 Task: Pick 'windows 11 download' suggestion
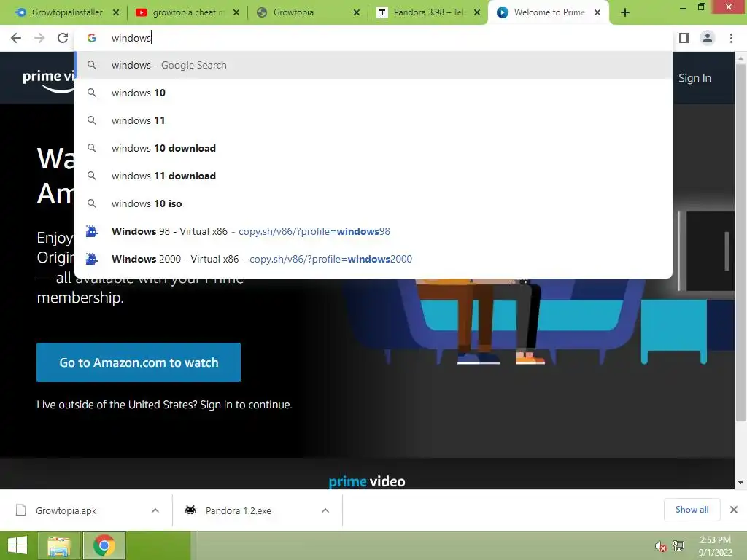tap(373, 176)
